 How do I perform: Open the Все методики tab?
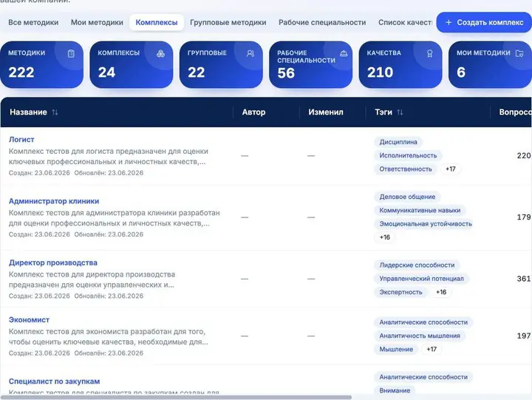(33, 22)
